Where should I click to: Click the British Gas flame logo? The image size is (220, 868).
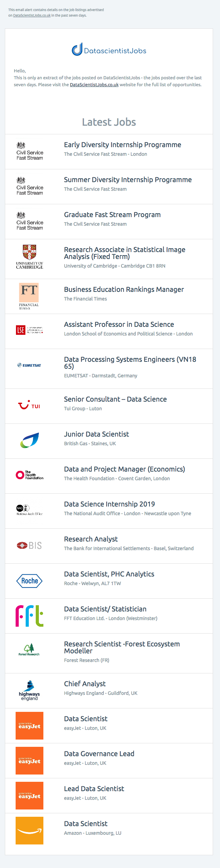coord(29,440)
